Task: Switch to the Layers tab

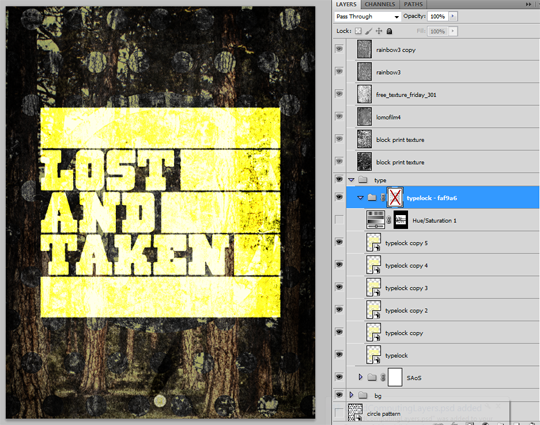Action: tap(346, 4)
